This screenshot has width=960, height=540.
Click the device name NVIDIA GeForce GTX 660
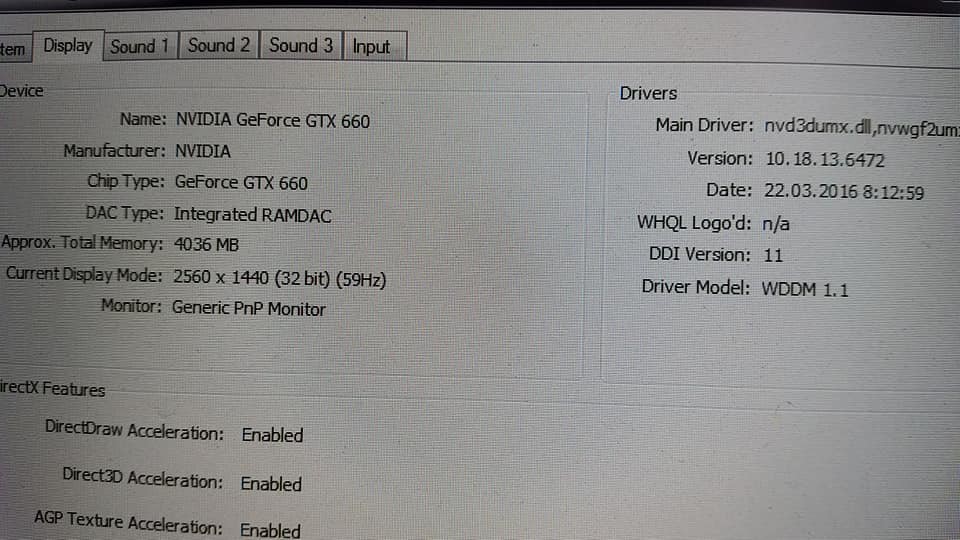click(x=273, y=121)
